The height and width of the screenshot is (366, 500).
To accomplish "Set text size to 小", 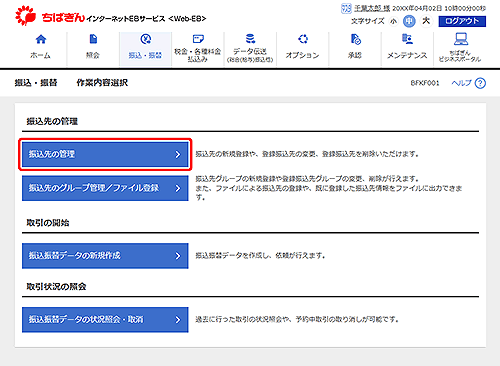I will [x=394, y=21].
